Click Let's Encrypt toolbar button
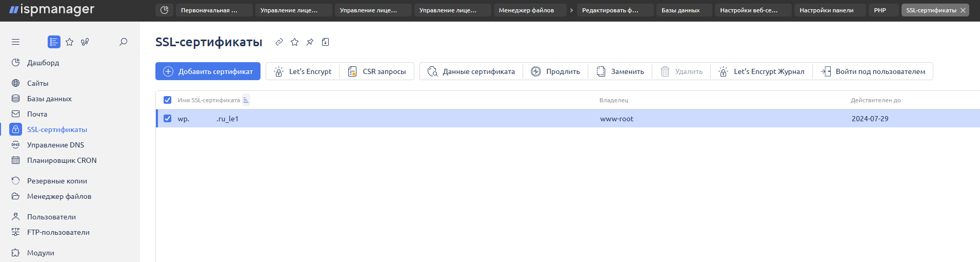The height and width of the screenshot is (262, 980). 303,71
